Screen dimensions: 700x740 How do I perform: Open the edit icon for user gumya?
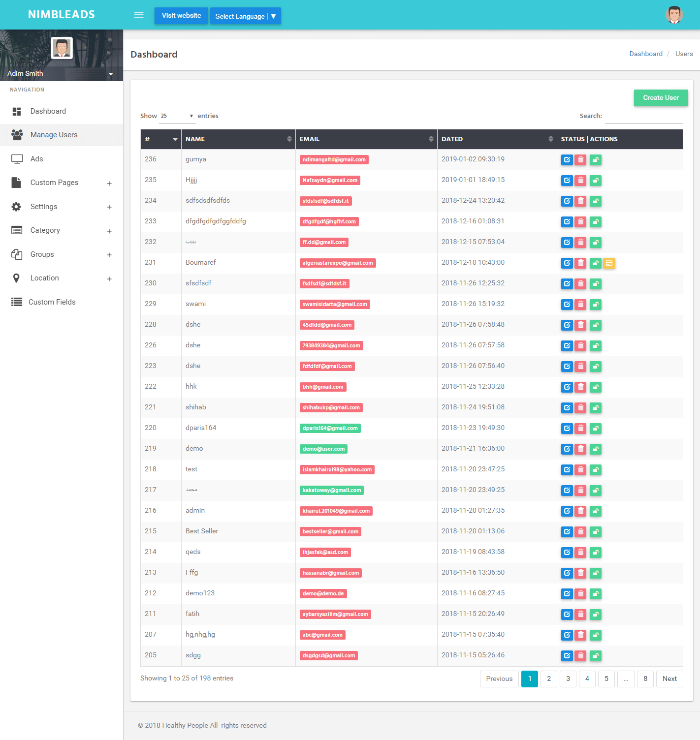(x=567, y=160)
